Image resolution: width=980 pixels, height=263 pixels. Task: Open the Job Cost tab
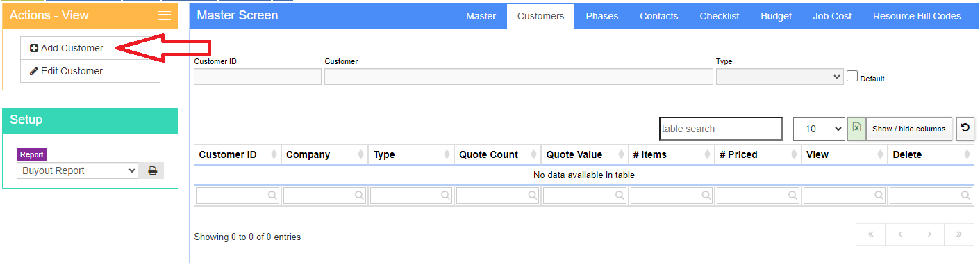[x=832, y=16]
